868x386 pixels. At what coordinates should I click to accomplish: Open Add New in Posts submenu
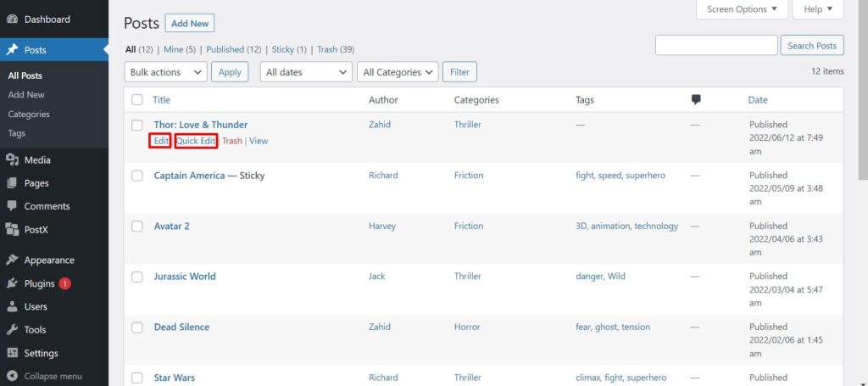coord(26,95)
